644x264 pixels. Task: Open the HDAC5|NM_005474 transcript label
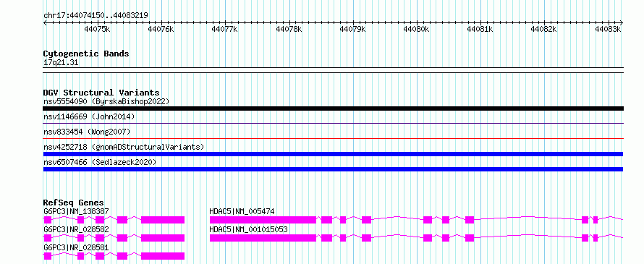[x=242, y=211]
